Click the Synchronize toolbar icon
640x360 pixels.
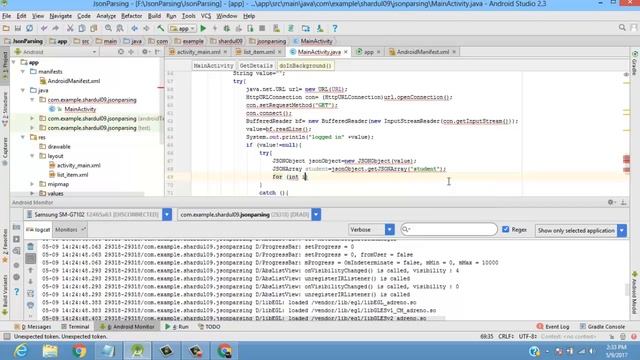[29, 28]
